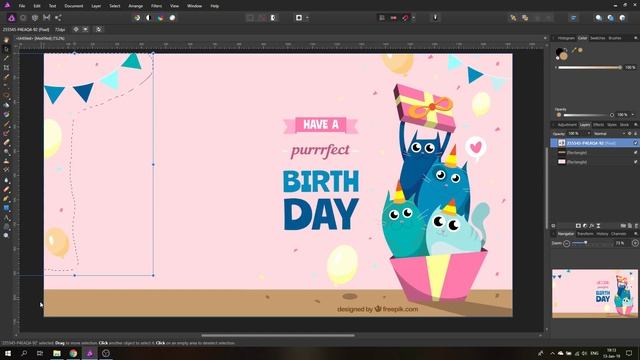Select the first Rectangle layer row
Screen dimensions: 640x360
[594, 152]
